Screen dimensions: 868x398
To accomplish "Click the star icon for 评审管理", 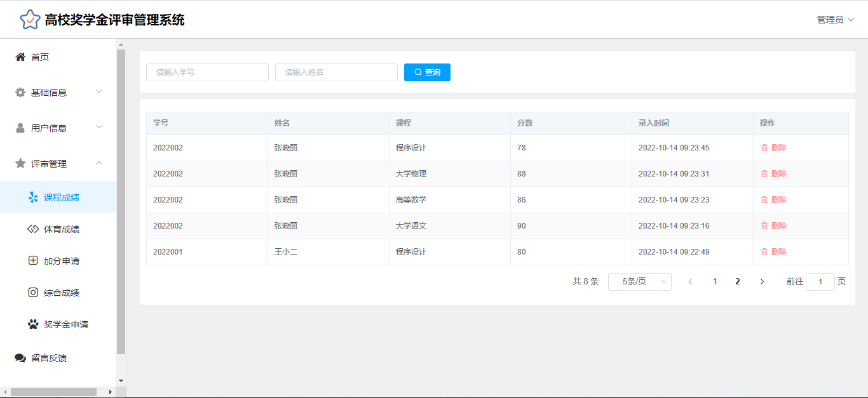I will (x=20, y=164).
